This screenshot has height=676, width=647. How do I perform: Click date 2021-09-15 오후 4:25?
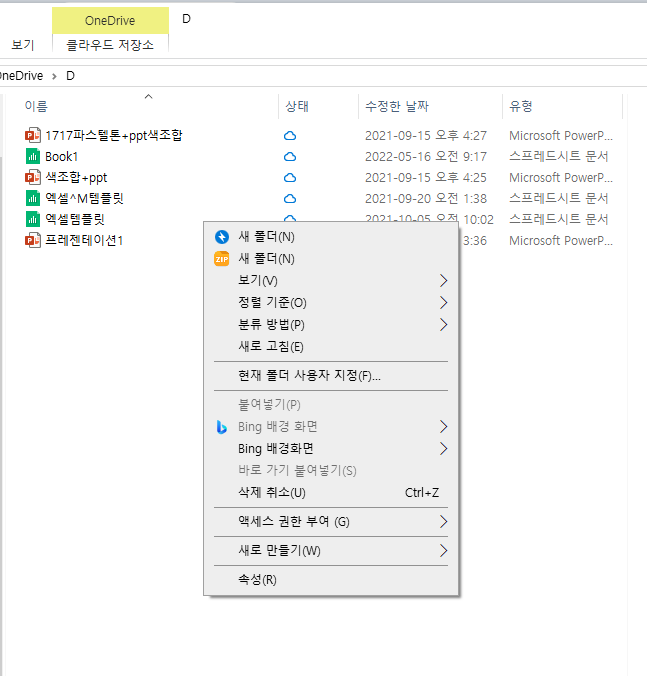tap(426, 178)
